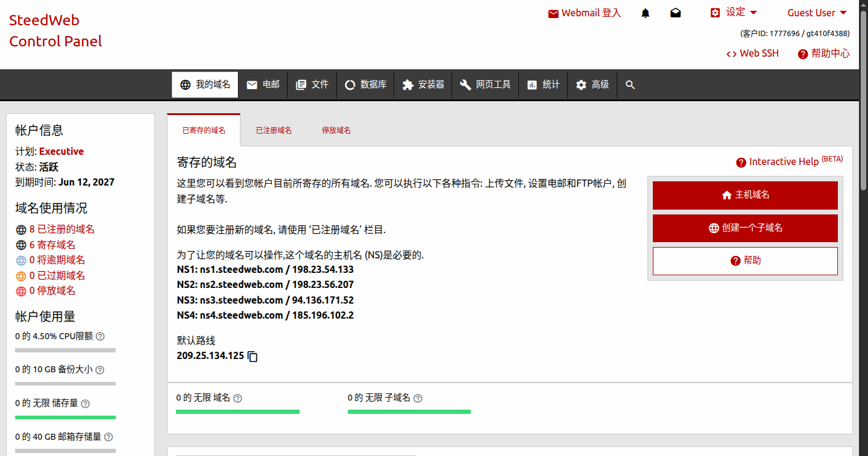
Task: Show help for 邮箱存储量 usage
Action: coord(108,437)
